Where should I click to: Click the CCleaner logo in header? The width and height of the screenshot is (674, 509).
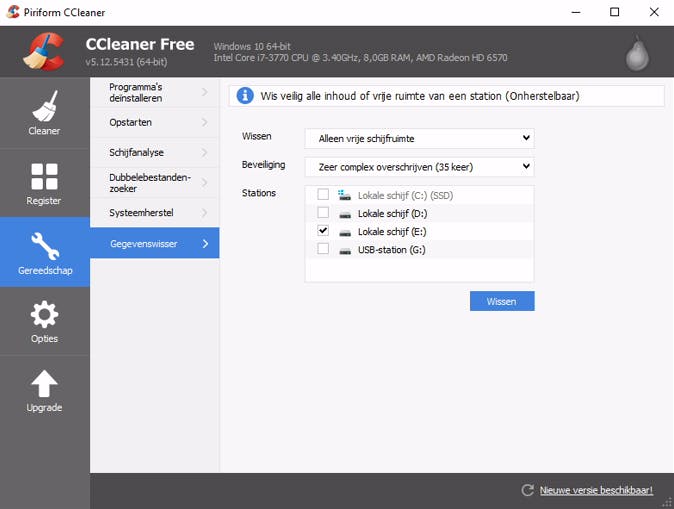point(44,52)
